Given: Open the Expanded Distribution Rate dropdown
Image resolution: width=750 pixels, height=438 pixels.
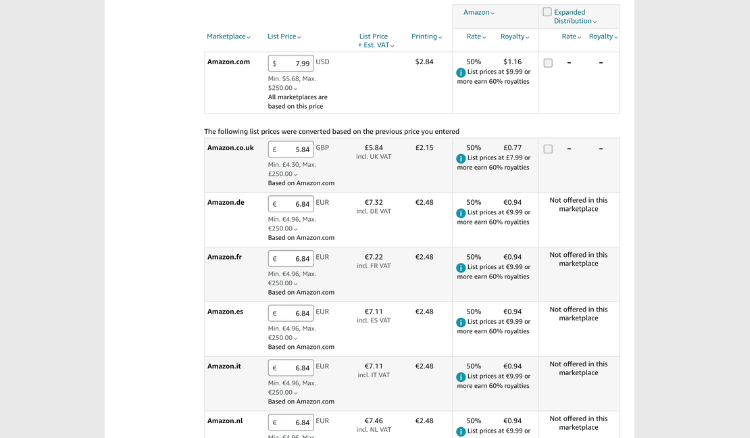Looking at the screenshot, I should (x=571, y=36).
